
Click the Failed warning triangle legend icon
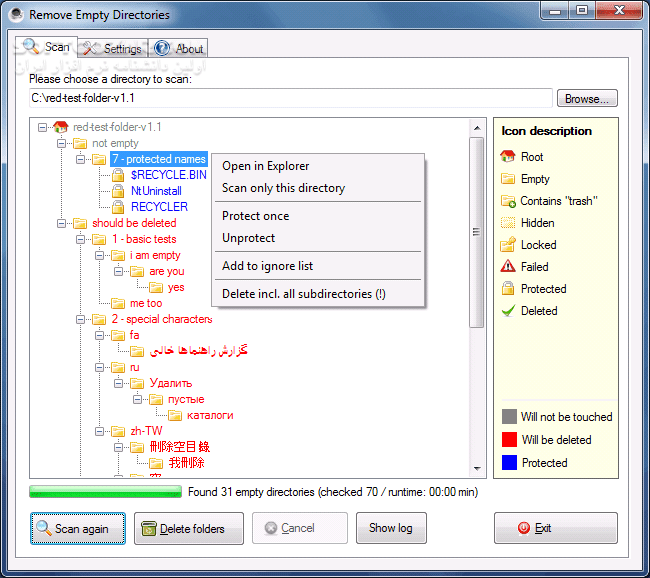tap(508, 266)
